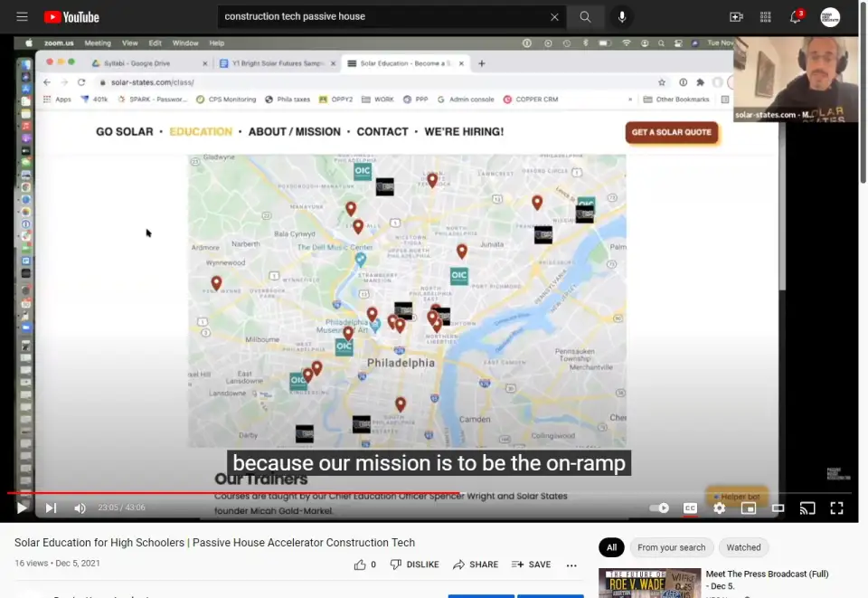Open the video settings gear

tap(719, 508)
